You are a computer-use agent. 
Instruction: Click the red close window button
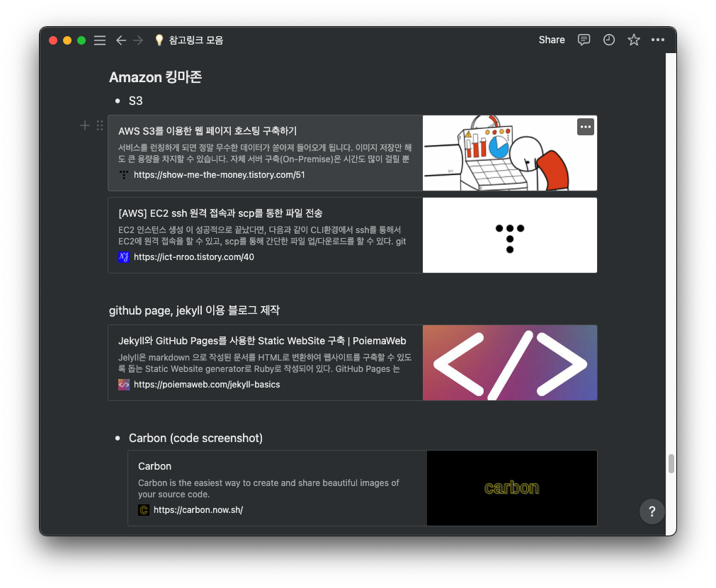53,40
